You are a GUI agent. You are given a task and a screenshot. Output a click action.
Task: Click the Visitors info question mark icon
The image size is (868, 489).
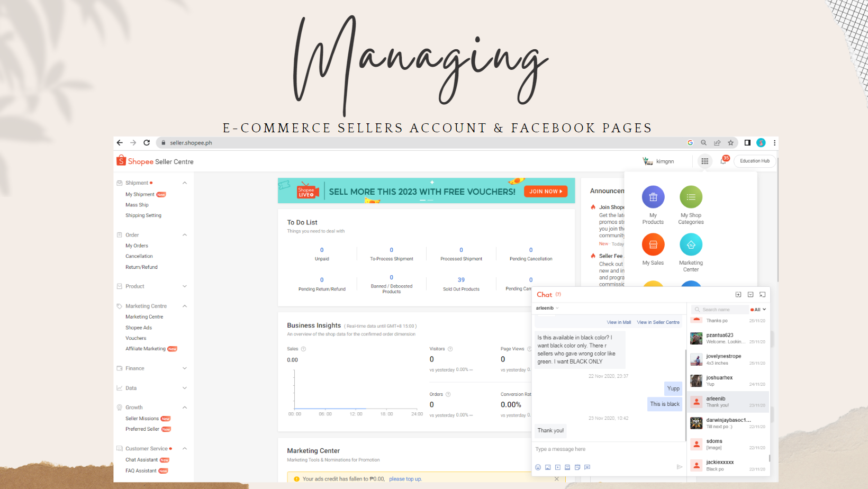[x=450, y=349]
